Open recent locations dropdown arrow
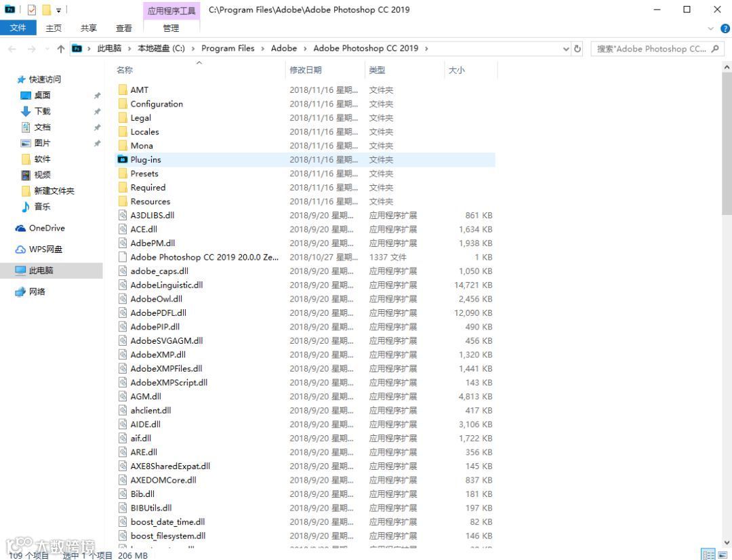 click(x=47, y=49)
